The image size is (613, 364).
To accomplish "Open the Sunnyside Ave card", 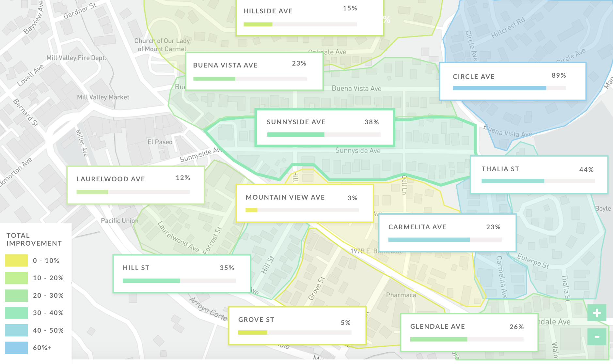I will [x=325, y=128].
